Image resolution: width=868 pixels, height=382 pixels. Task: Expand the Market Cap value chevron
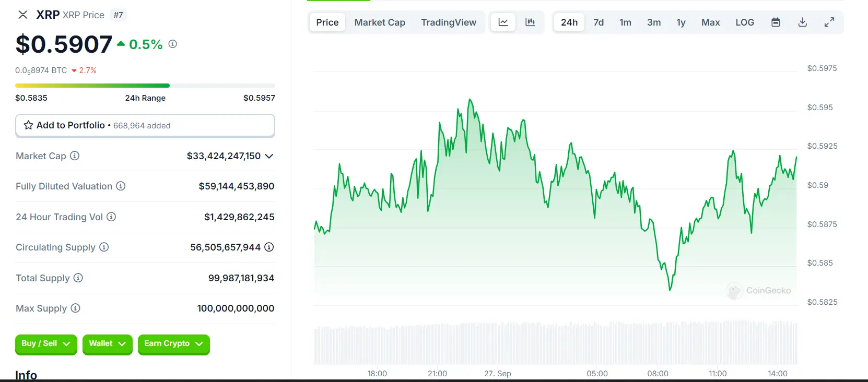pos(269,156)
